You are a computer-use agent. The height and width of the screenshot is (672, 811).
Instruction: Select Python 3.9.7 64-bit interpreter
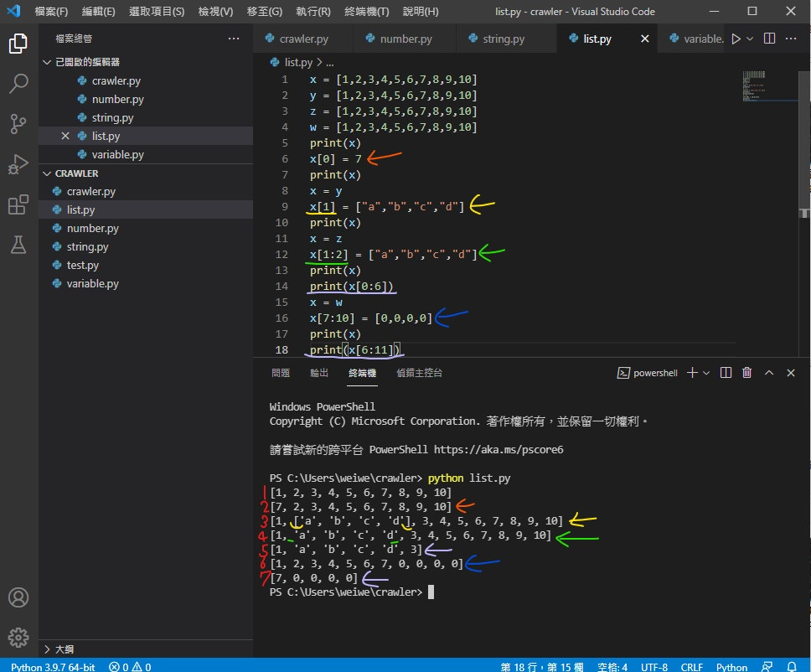coord(53,666)
